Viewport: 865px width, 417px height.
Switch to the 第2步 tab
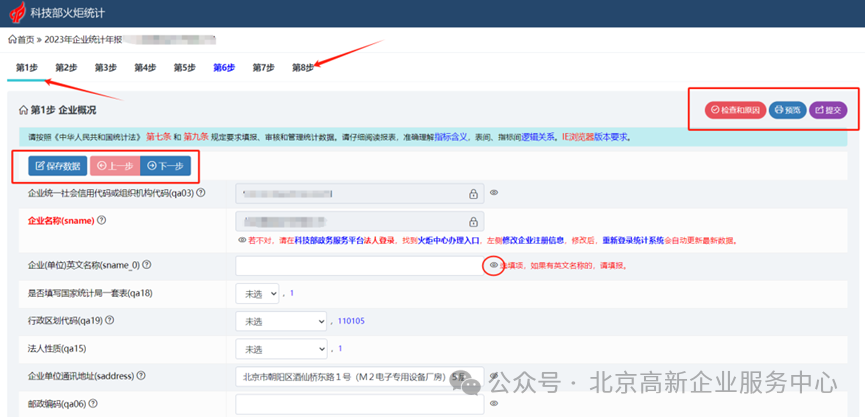[66, 68]
